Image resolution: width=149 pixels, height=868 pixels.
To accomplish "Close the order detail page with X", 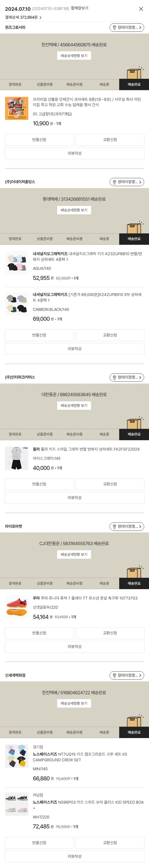I will (x=141, y=9).
